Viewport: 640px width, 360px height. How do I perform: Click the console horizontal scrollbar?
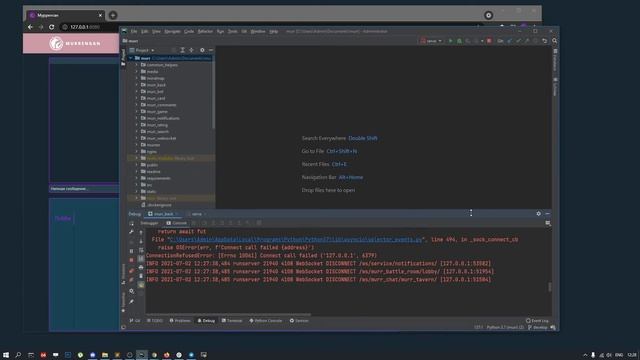pos(229,315)
